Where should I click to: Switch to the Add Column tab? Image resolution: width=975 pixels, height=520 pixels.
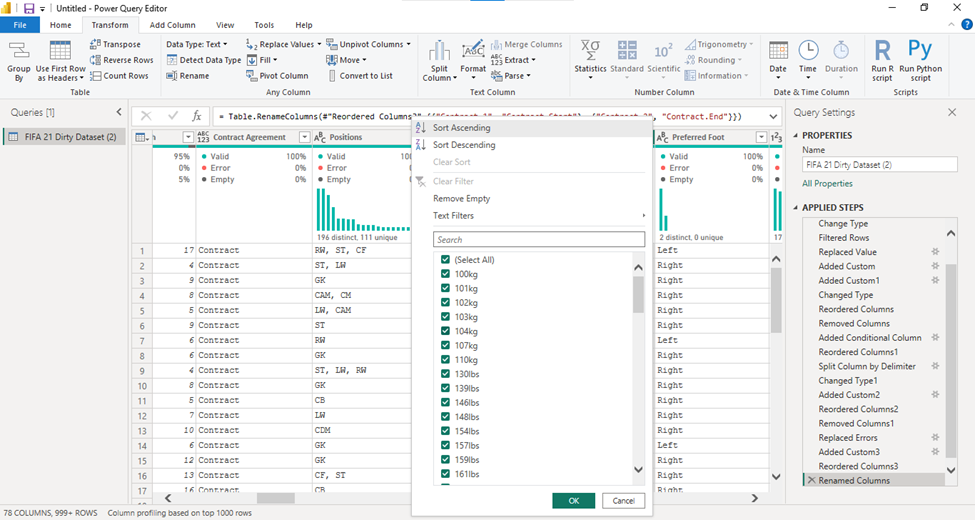coord(172,25)
